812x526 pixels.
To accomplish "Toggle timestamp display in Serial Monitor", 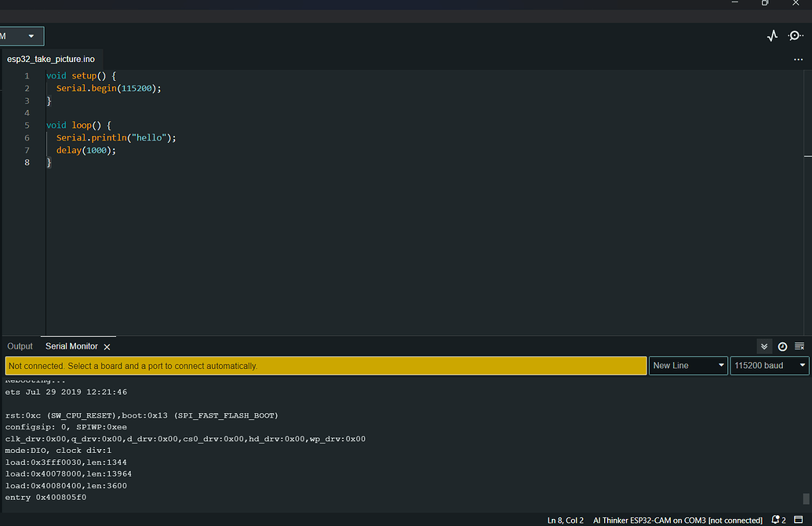I will click(781, 346).
